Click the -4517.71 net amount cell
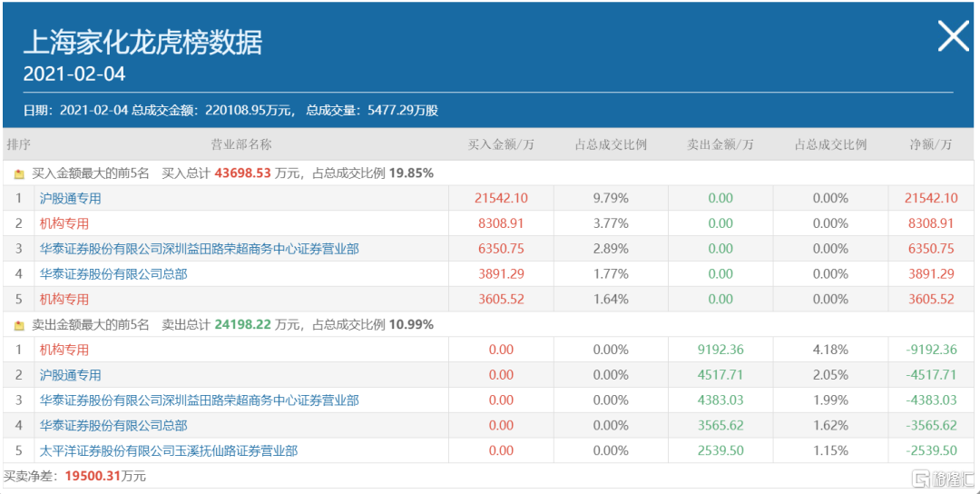The height and width of the screenshot is (494, 980). coord(931,375)
